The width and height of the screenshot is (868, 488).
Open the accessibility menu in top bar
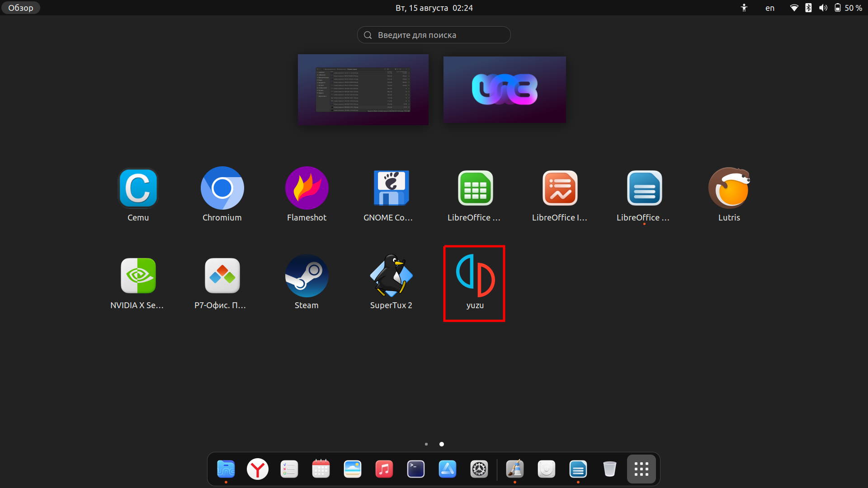[744, 8]
